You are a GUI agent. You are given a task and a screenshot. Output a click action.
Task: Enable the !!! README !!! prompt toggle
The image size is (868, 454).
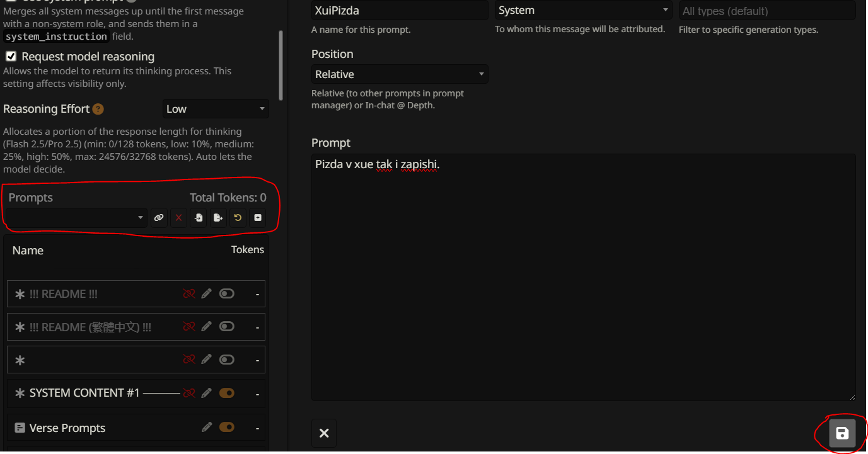[226, 294]
